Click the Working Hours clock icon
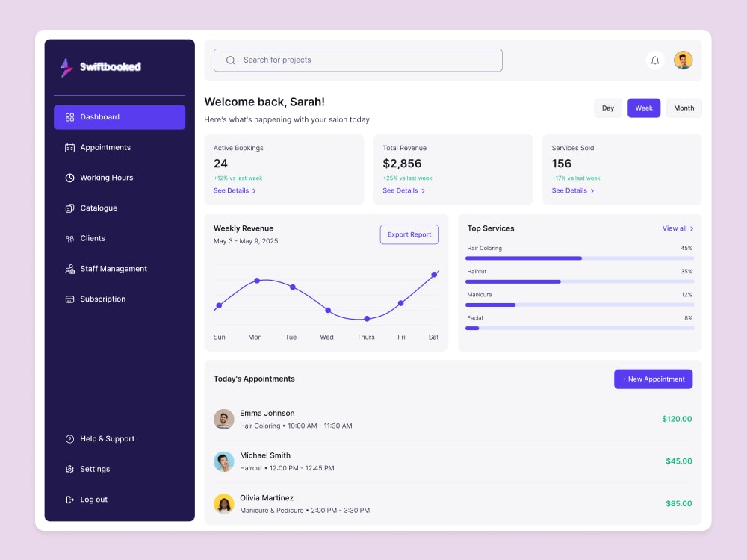Viewport: 747px width, 560px height. click(69, 178)
